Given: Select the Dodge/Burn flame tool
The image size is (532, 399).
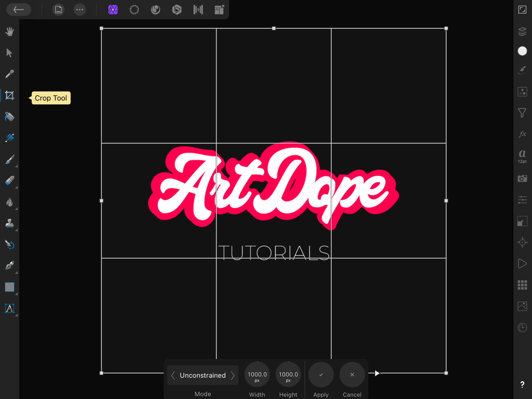Looking at the screenshot, I should [x=10, y=202].
